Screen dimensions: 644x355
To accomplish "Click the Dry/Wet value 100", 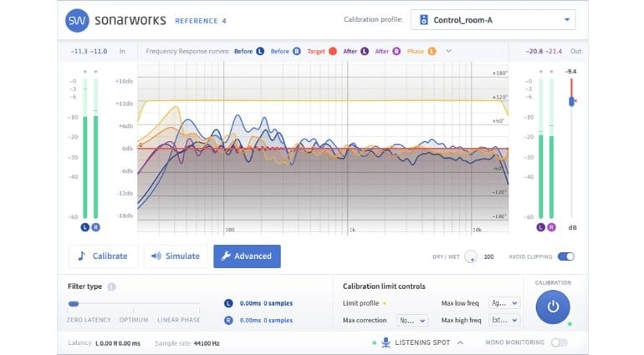I will (x=488, y=257).
